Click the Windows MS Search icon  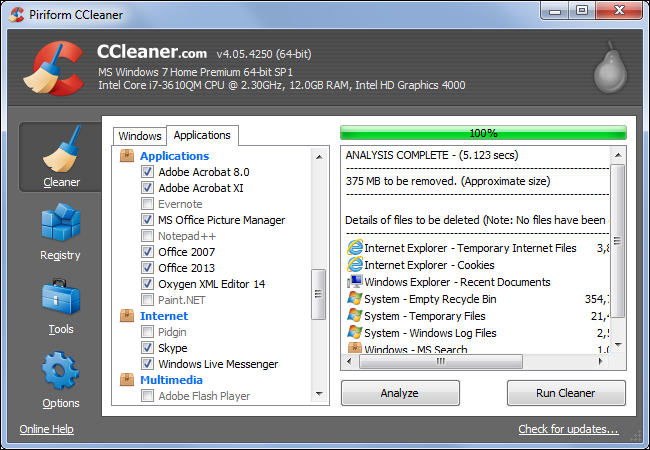pyautogui.click(x=355, y=348)
